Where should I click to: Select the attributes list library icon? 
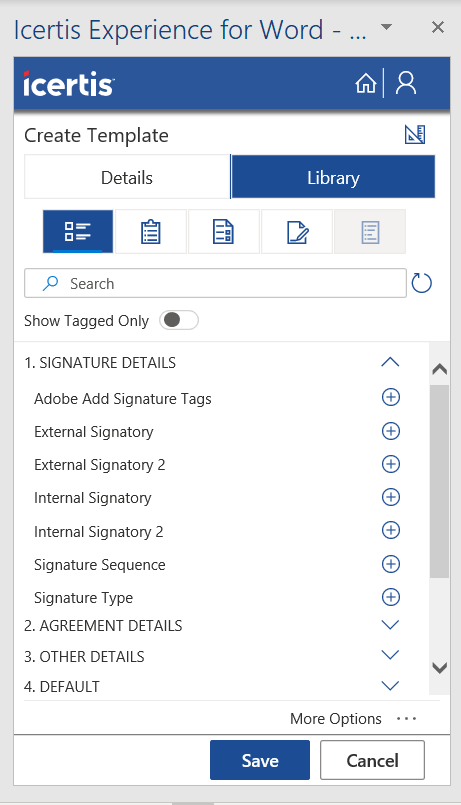click(78, 231)
